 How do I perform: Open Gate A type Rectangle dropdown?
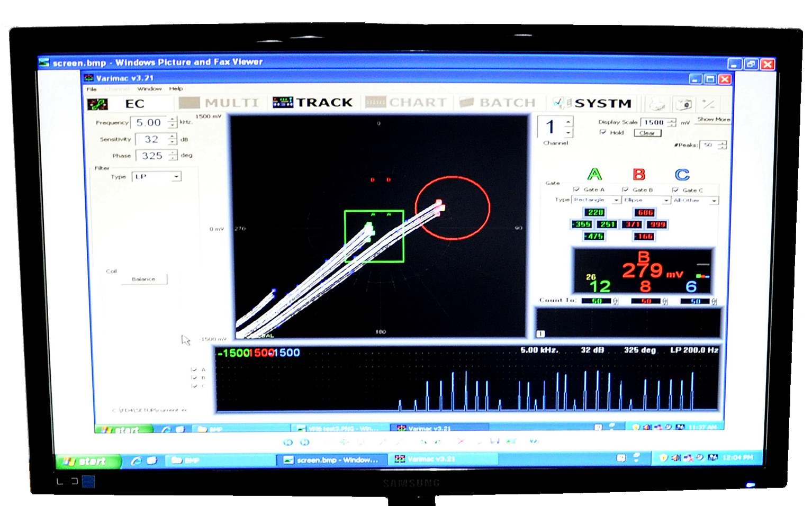(x=616, y=200)
